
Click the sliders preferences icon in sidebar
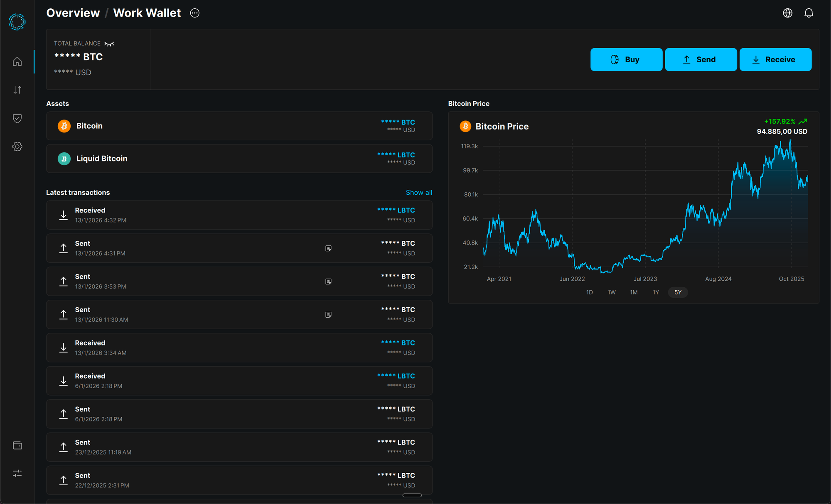click(x=17, y=473)
